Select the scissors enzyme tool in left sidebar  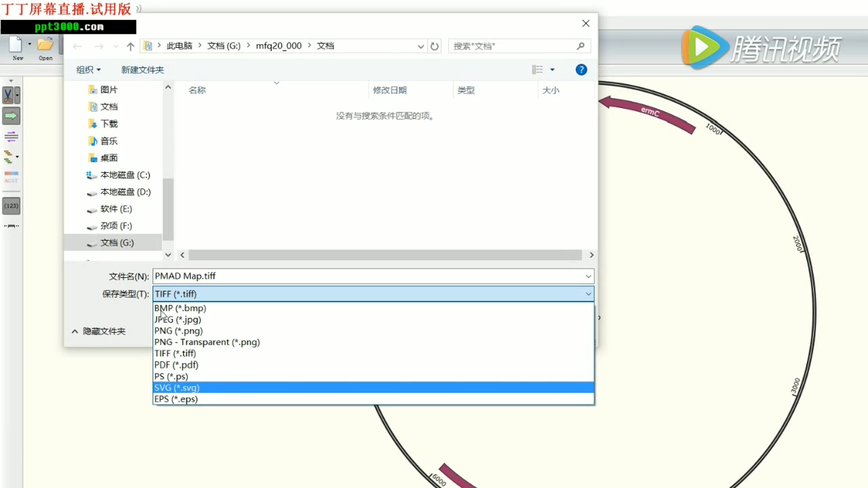[8, 95]
